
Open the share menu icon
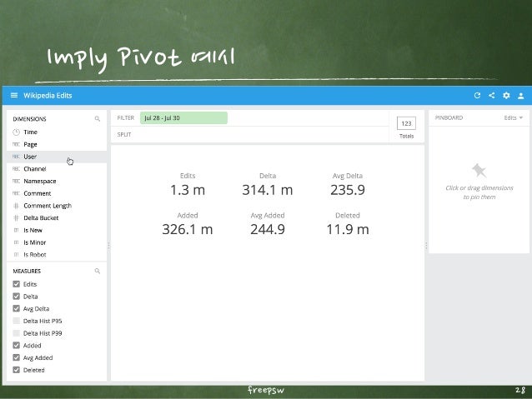(492, 95)
